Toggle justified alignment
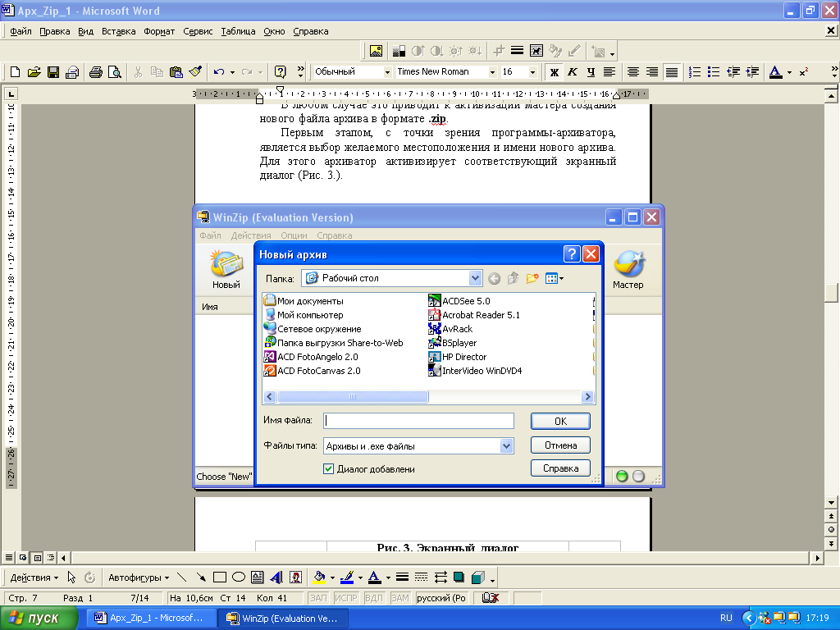Viewport: 840px width, 630px height. pos(671,72)
